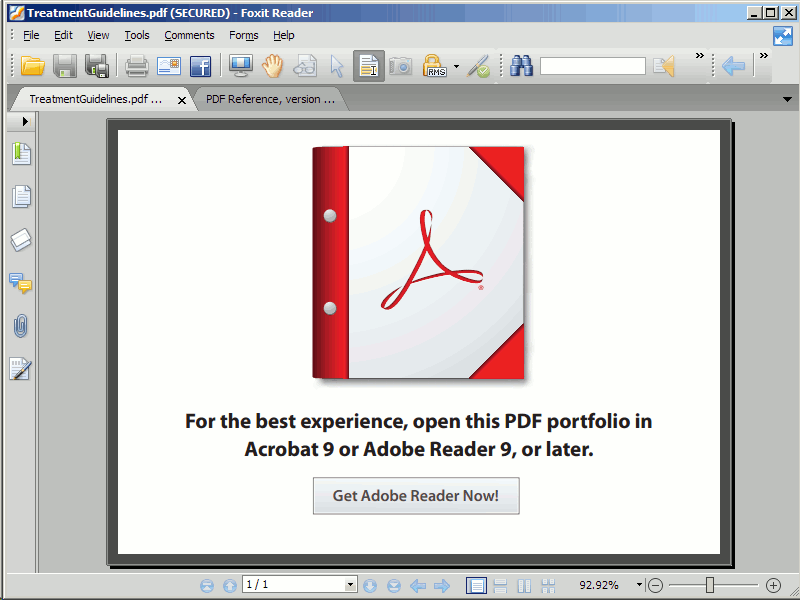Viewport: 800px width, 600px height.
Task: Click the page number 1 / 1 field
Action: (x=294, y=585)
